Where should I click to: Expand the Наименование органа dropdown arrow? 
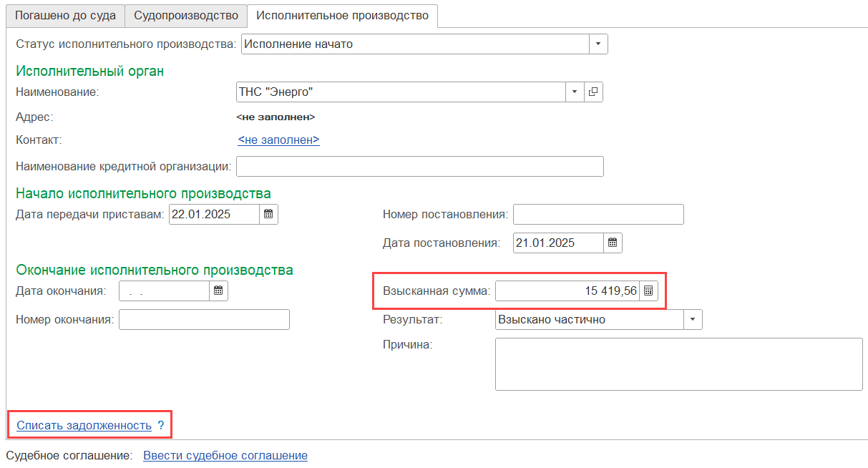[575, 92]
